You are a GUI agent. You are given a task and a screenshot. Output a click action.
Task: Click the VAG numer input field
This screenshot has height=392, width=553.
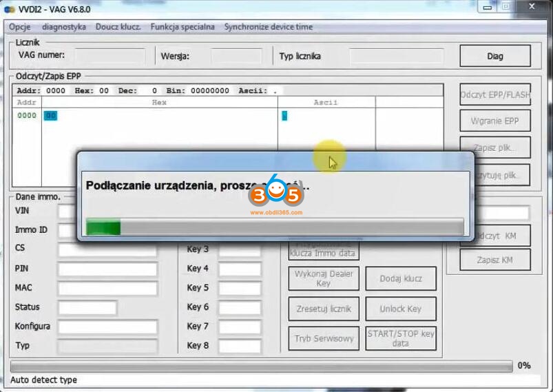109,56
